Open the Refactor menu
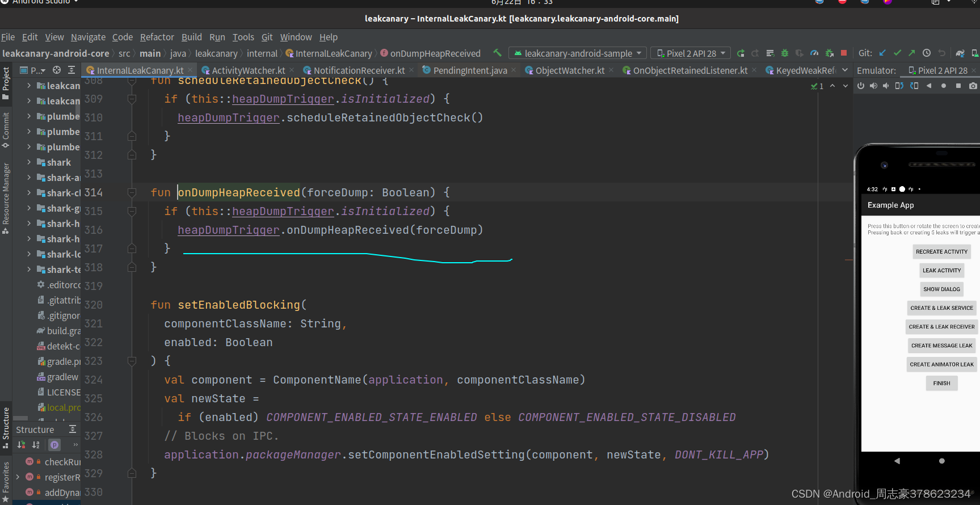 157,37
